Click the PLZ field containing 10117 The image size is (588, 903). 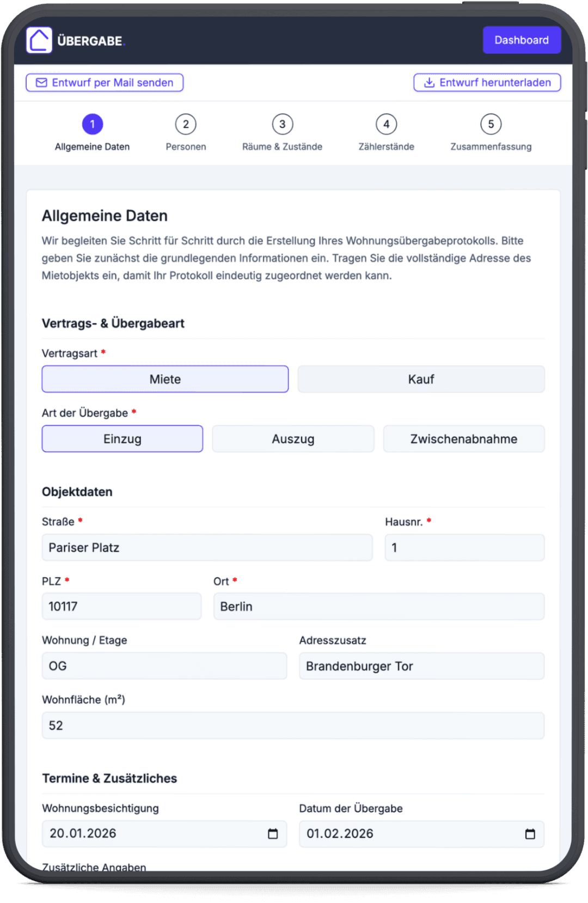(x=121, y=606)
